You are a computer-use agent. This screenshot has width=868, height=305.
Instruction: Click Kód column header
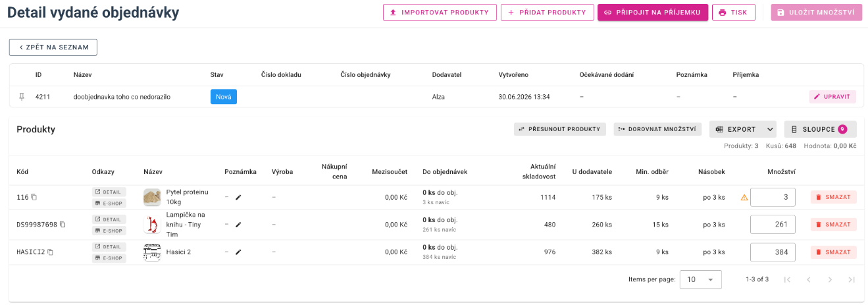22,172
